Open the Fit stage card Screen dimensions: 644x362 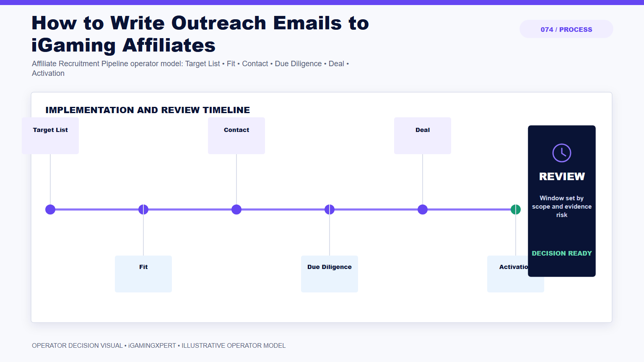(x=143, y=274)
